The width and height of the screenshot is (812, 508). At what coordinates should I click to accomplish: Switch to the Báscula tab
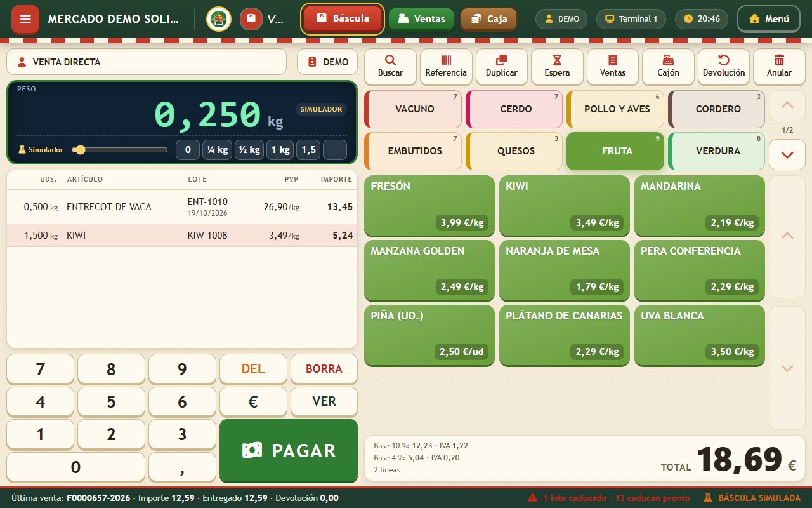pyautogui.click(x=343, y=18)
